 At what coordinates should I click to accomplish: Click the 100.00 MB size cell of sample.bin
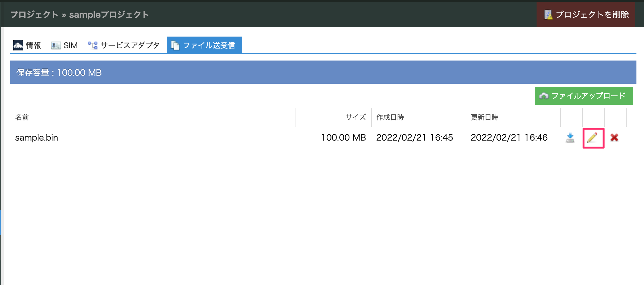[x=343, y=138]
